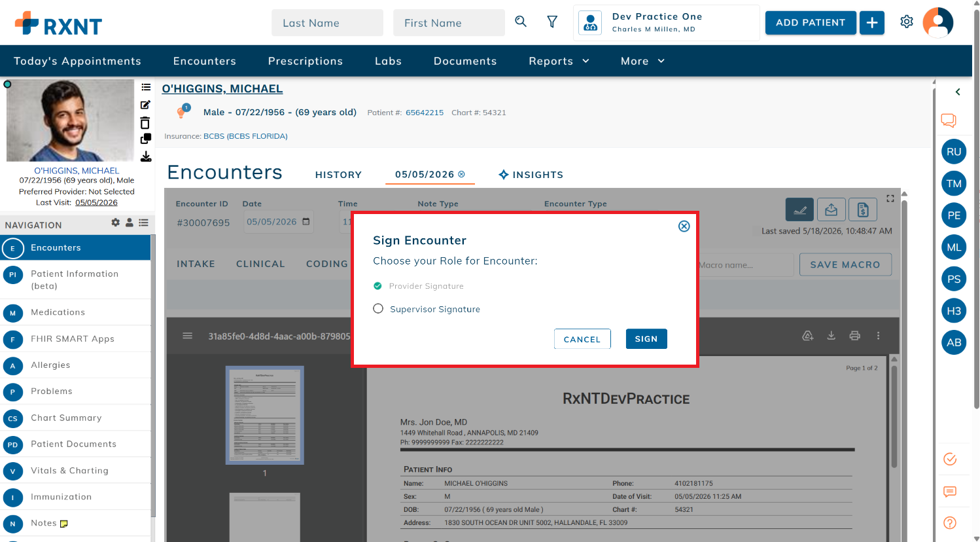The height and width of the screenshot is (542, 980).
Task: Switch to the History tab
Action: click(x=338, y=175)
